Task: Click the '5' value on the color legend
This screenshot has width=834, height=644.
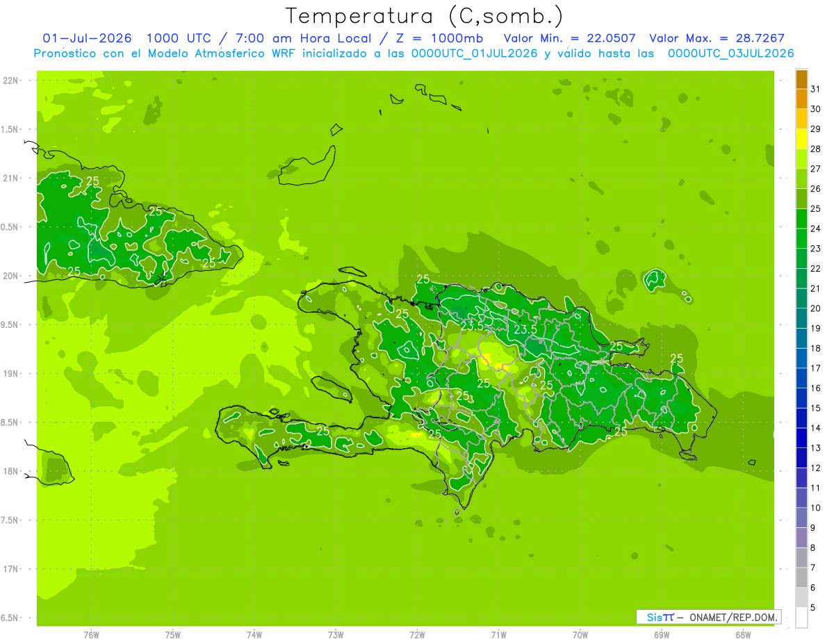Action: [x=813, y=608]
